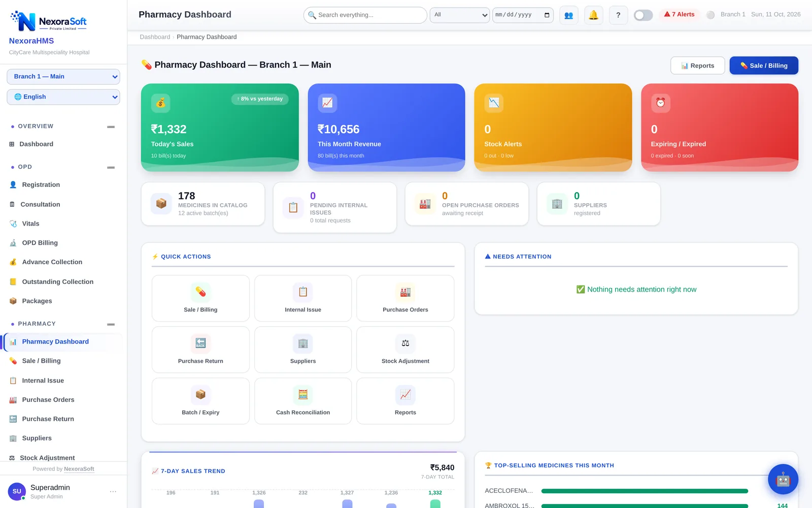Open the Reports quick action tile

[405, 401]
